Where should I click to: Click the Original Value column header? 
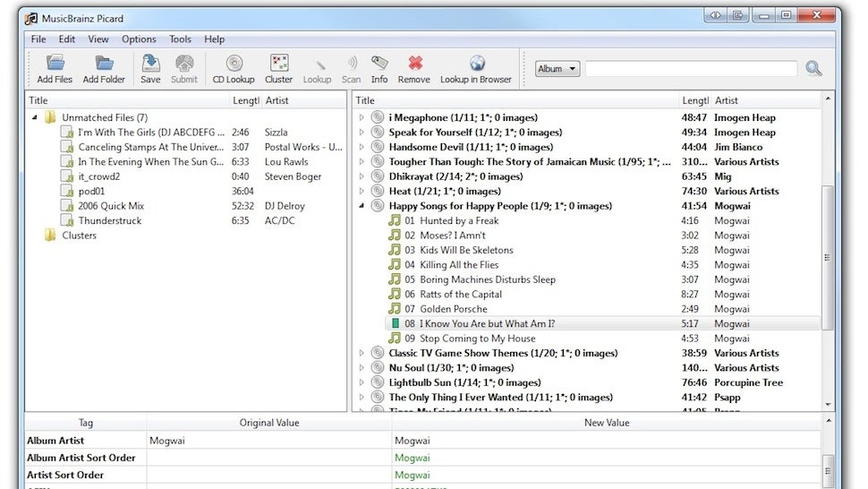[269, 423]
